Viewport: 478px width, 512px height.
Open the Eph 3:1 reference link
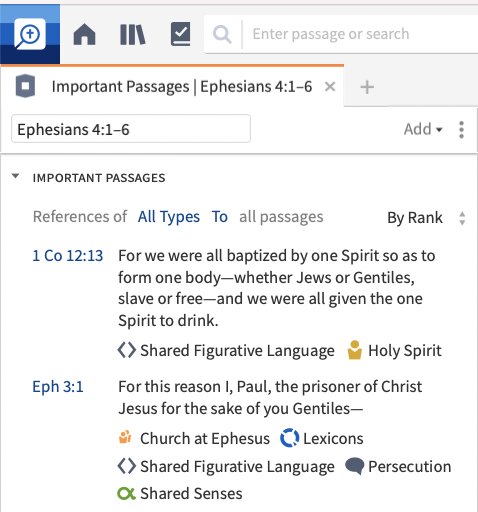(x=58, y=387)
